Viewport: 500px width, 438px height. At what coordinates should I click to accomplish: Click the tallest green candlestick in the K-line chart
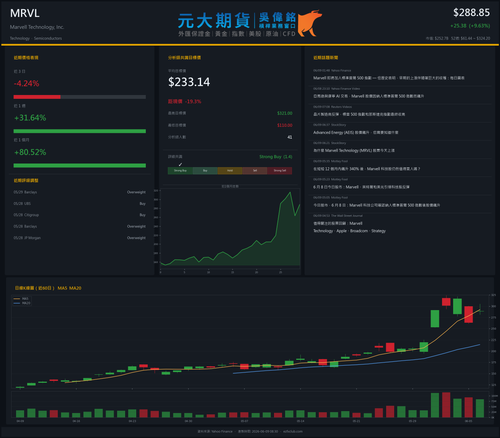pyautogui.click(x=435, y=319)
